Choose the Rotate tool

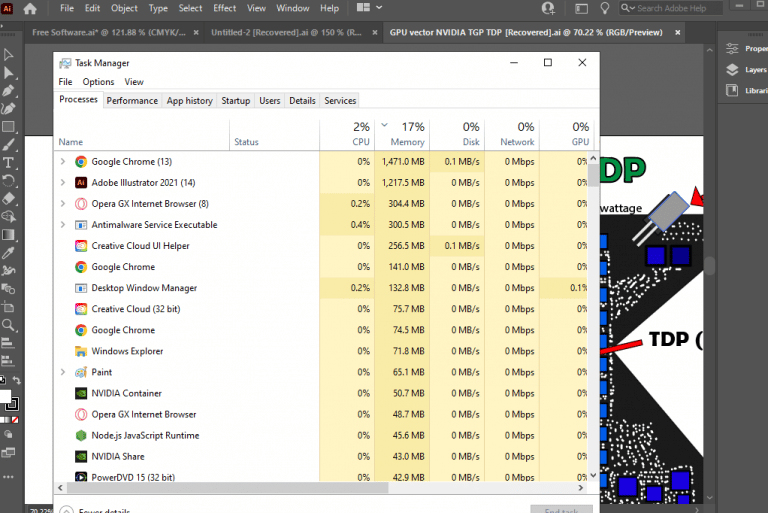coord(8,181)
